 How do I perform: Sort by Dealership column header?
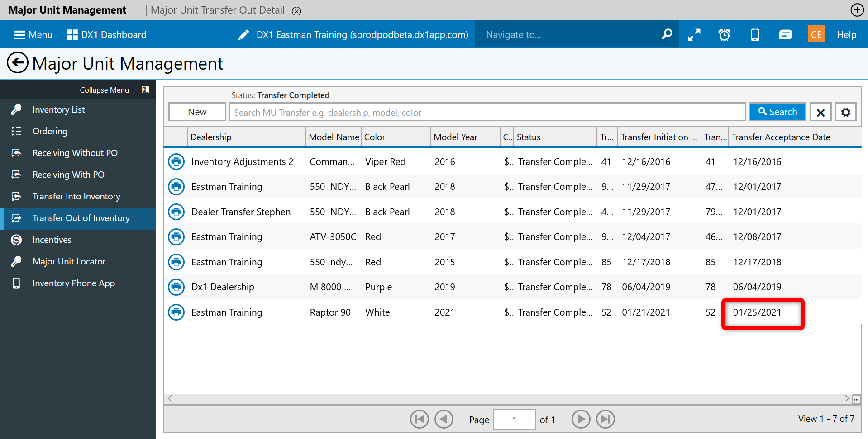[246, 137]
